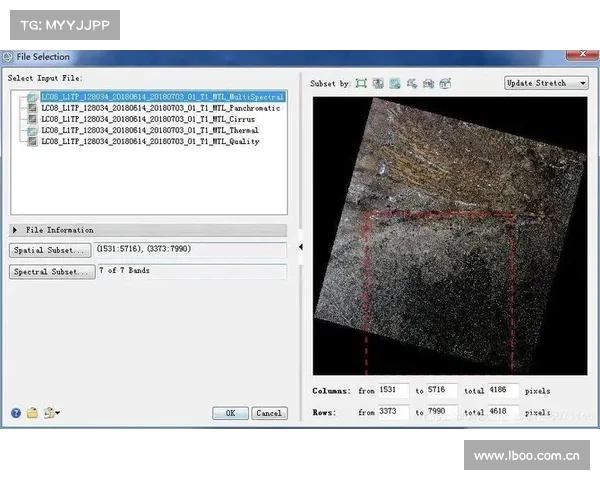Click the Rows to field 7990
The width and height of the screenshot is (600, 480).
click(x=442, y=412)
